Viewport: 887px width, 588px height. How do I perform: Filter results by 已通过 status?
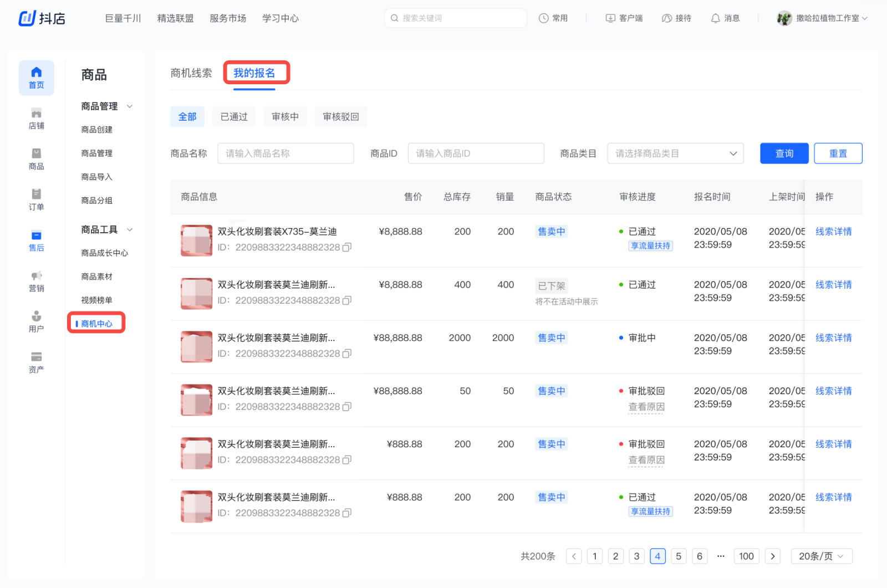233,116
